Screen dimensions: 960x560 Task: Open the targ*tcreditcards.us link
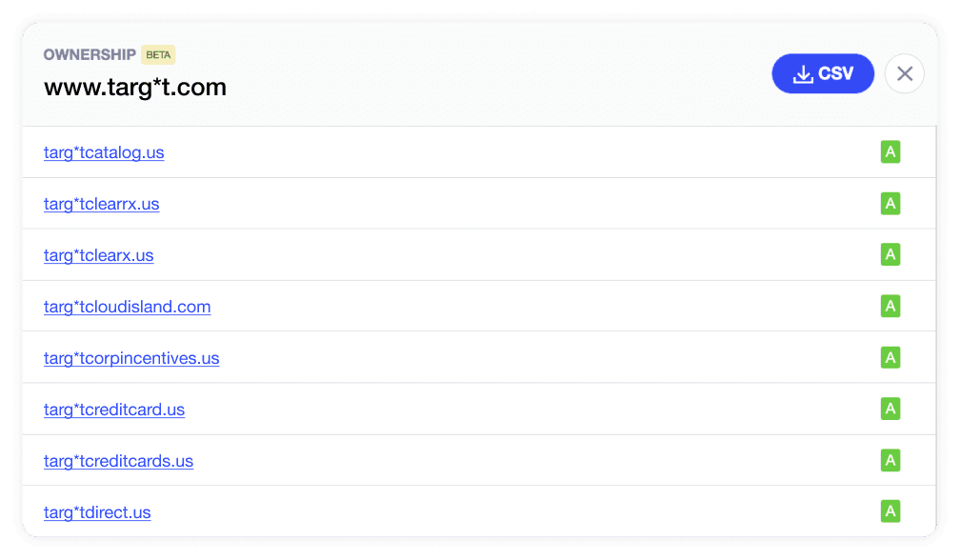[118, 461]
